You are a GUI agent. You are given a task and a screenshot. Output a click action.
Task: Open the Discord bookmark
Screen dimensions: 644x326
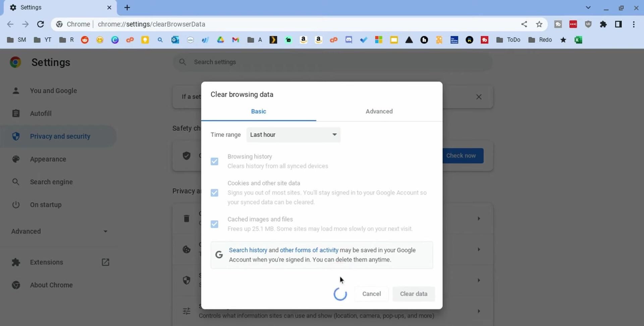[x=349, y=40]
